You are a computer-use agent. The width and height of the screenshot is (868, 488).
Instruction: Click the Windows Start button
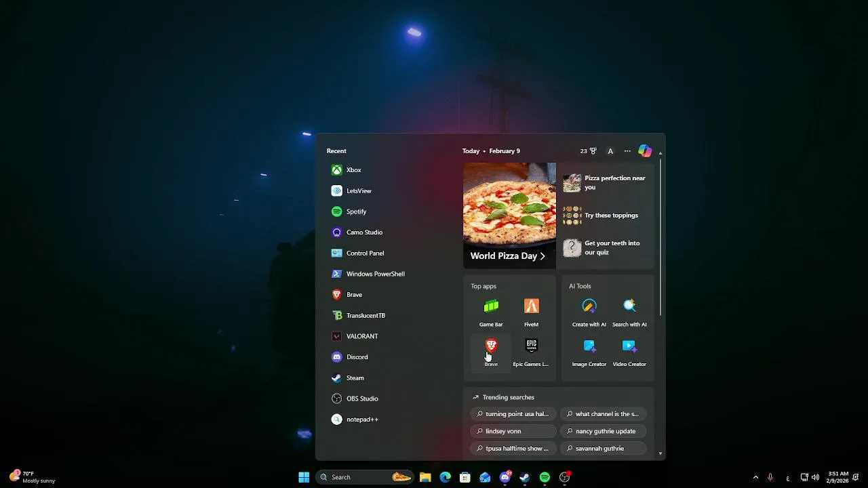pyautogui.click(x=304, y=477)
